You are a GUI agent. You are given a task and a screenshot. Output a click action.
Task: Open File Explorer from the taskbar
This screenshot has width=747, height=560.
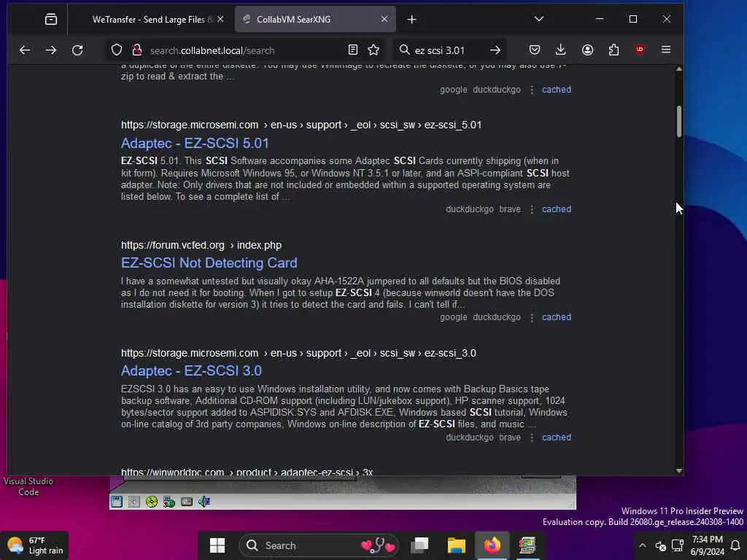pyautogui.click(x=456, y=545)
